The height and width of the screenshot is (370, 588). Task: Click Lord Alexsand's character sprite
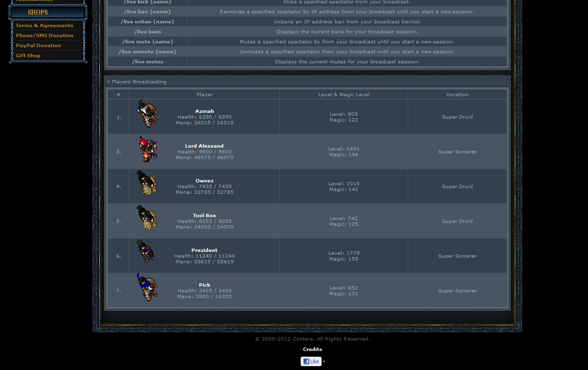pyautogui.click(x=147, y=150)
